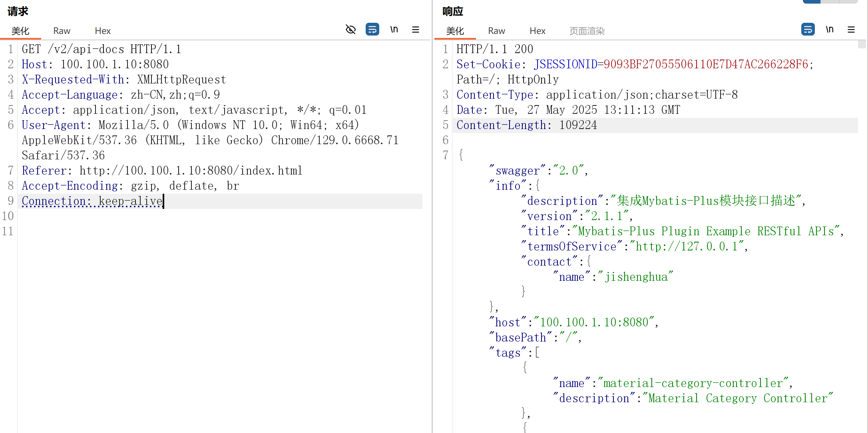Switch to Hex tab in response panel
868x433 pixels.
click(x=538, y=31)
